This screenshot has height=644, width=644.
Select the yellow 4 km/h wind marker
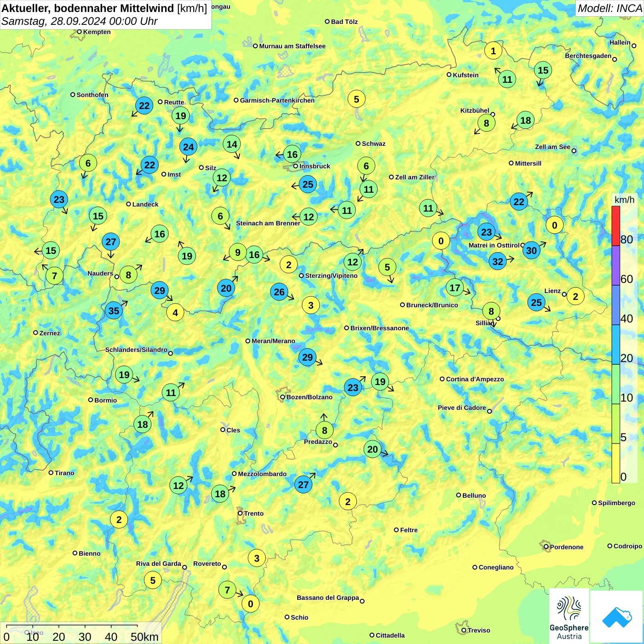pos(175,313)
